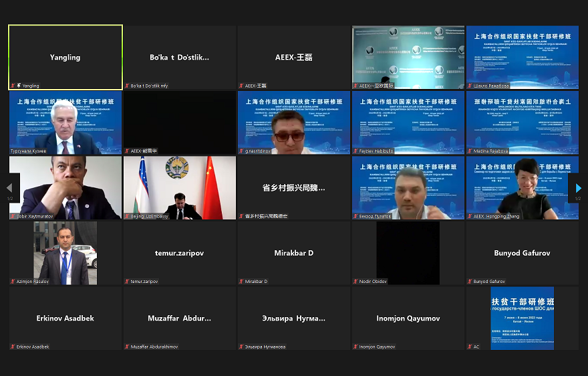Select the Beijing UzEmbassy video with flags

pos(180,187)
